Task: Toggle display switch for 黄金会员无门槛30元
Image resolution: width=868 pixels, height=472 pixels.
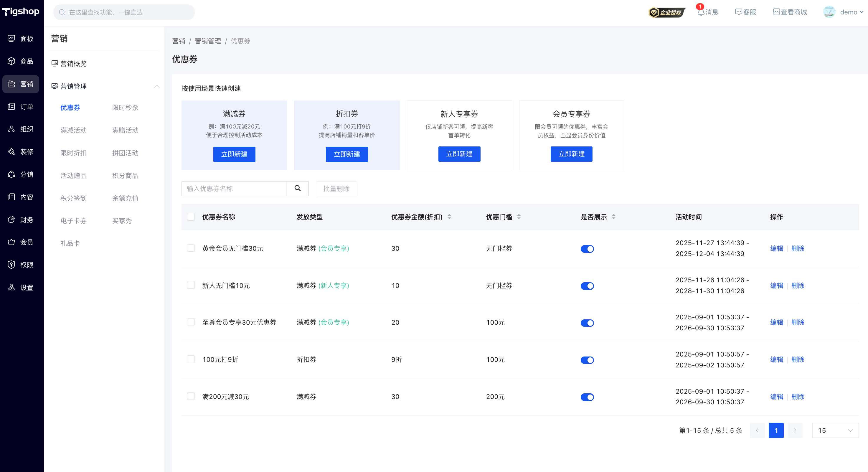Action: (x=587, y=249)
